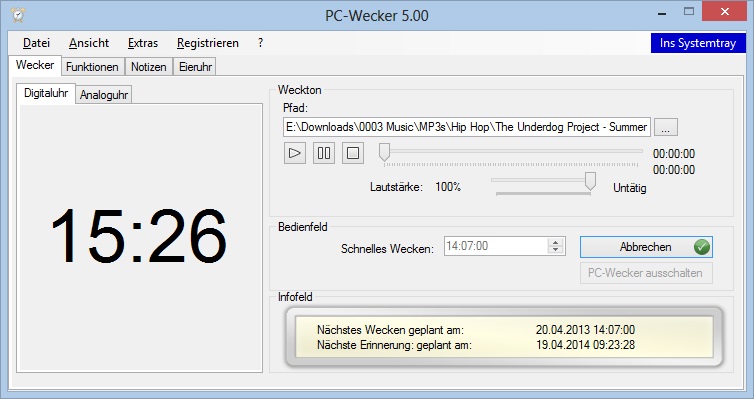The height and width of the screenshot is (399, 754).
Task: Play the alarm sound preview
Action: pyautogui.click(x=295, y=153)
